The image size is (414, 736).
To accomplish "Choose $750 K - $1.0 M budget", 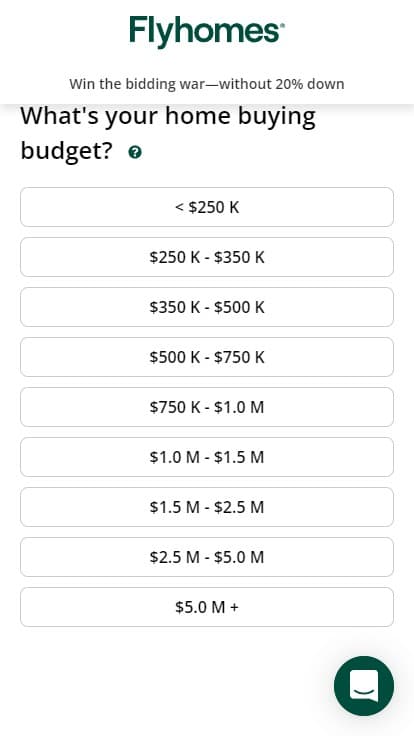I will (x=207, y=407).
